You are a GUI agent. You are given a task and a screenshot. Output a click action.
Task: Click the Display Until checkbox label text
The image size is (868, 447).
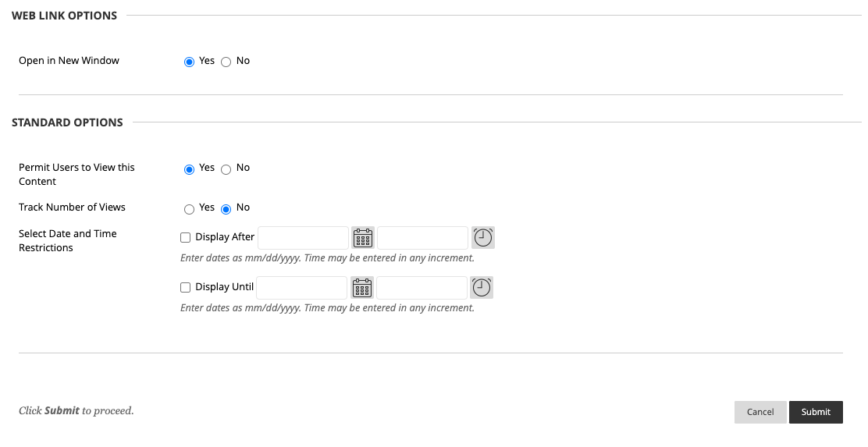click(224, 287)
